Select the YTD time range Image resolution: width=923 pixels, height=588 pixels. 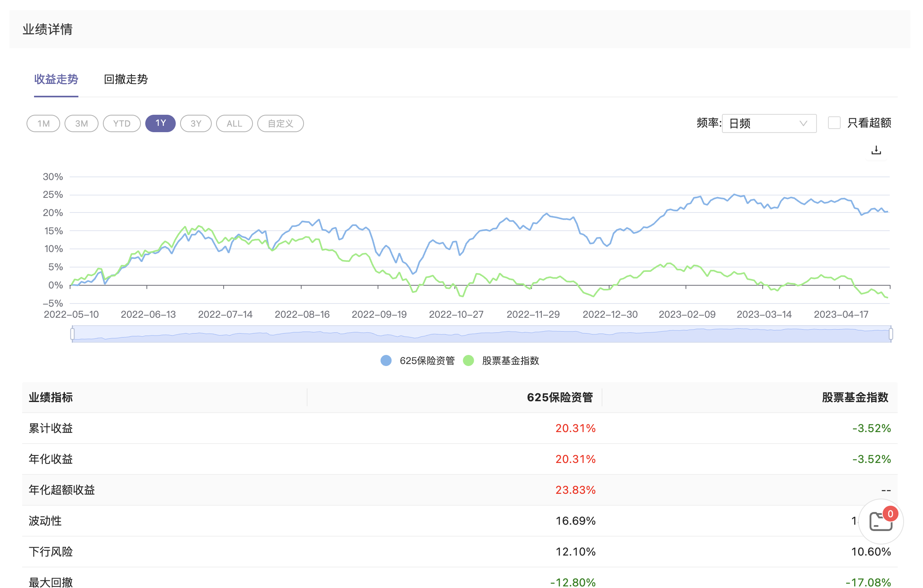click(x=122, y=123)
